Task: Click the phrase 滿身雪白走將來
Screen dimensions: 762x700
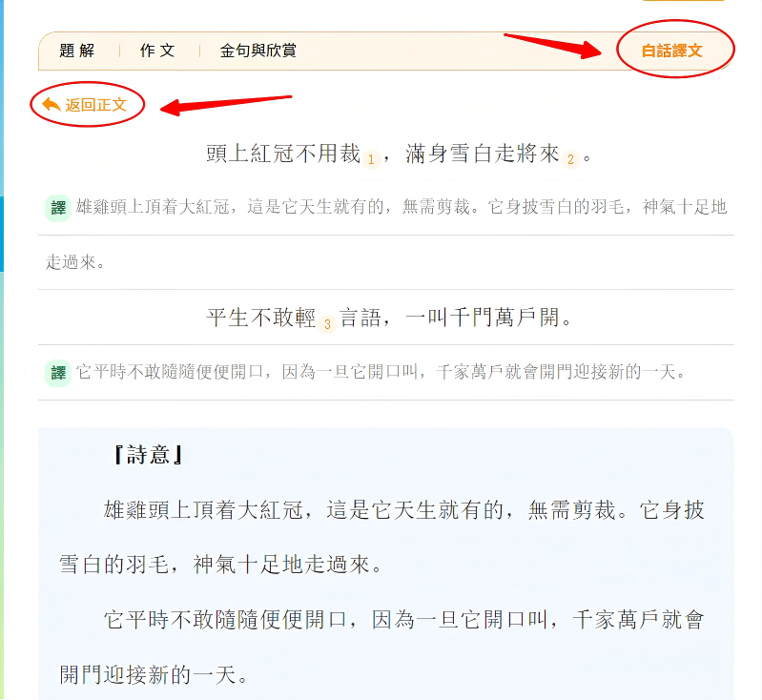Action: tap(482, 154)
